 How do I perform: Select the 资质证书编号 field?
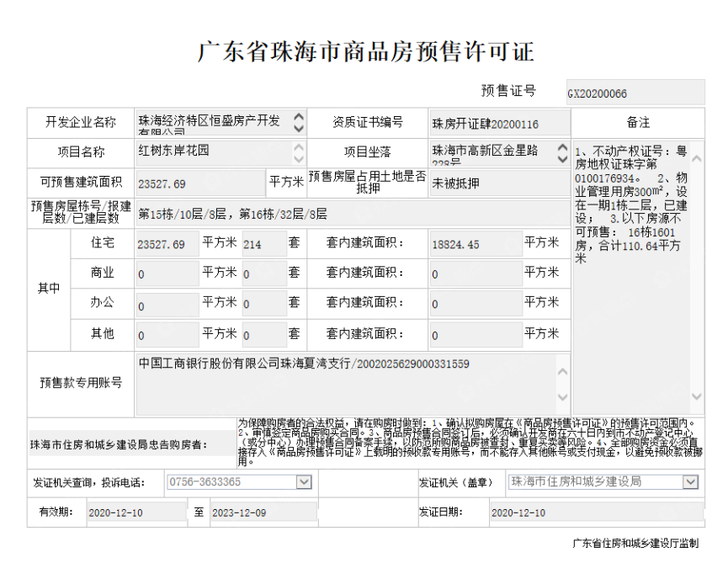point(500,123)
